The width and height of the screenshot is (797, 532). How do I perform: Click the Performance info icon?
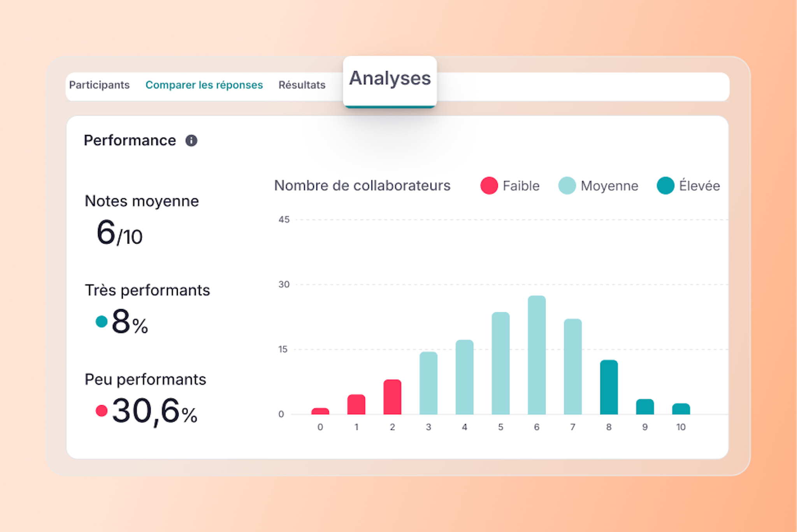(x=191, y=140)
